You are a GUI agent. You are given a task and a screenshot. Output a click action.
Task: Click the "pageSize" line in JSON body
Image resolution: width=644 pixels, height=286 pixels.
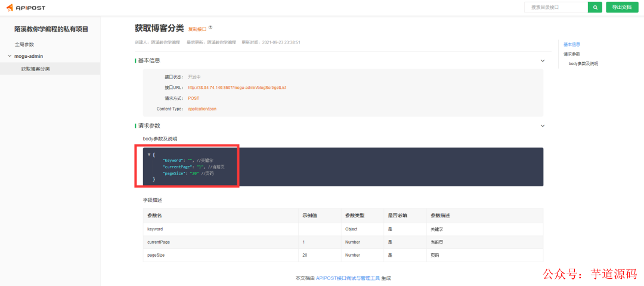click(188, 174)
